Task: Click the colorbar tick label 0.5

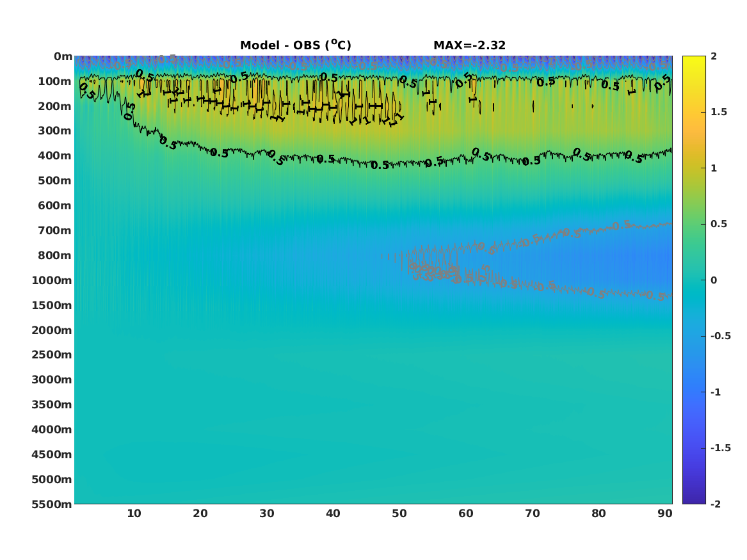Action: coord(719,224)
